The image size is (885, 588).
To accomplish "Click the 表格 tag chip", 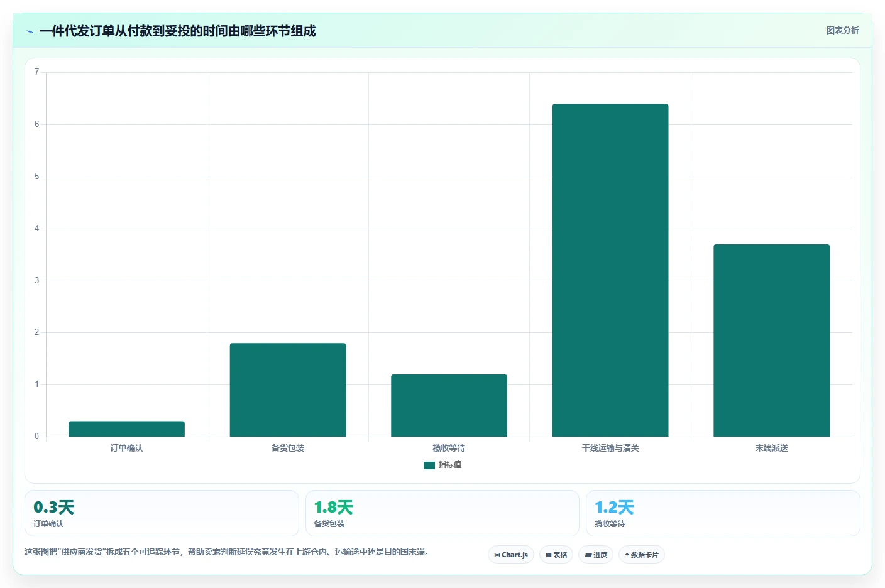I will pyautogui.click(x=556, y=555).
